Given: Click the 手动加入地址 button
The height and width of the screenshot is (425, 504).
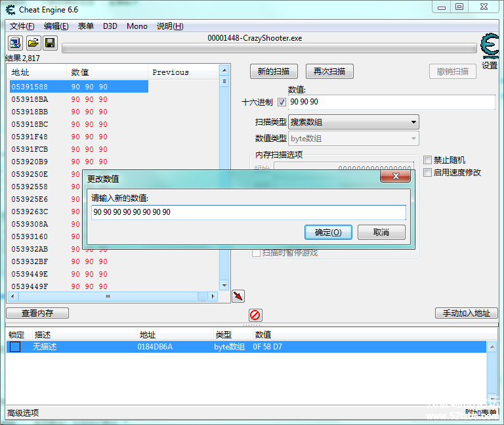Looking at the screenshot, I should point(467,313).
